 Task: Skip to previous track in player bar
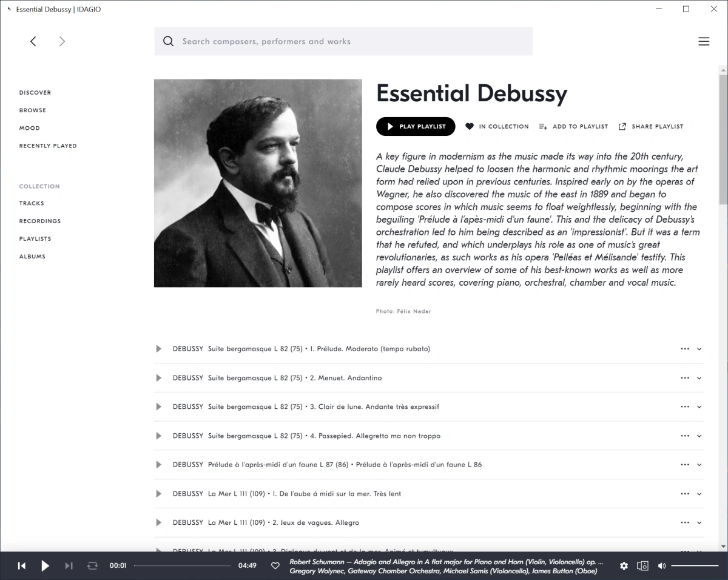click(22, 566)
